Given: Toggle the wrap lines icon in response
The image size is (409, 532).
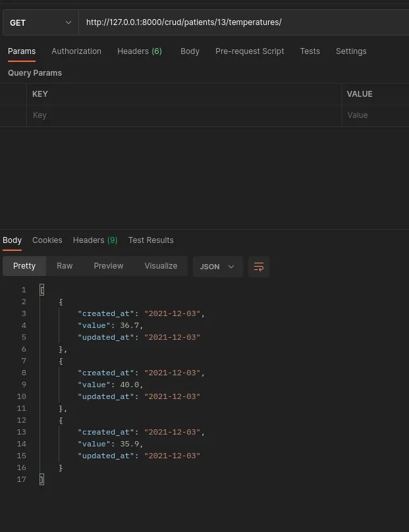Looking at the screenshot, I should [x=259, y=267].
